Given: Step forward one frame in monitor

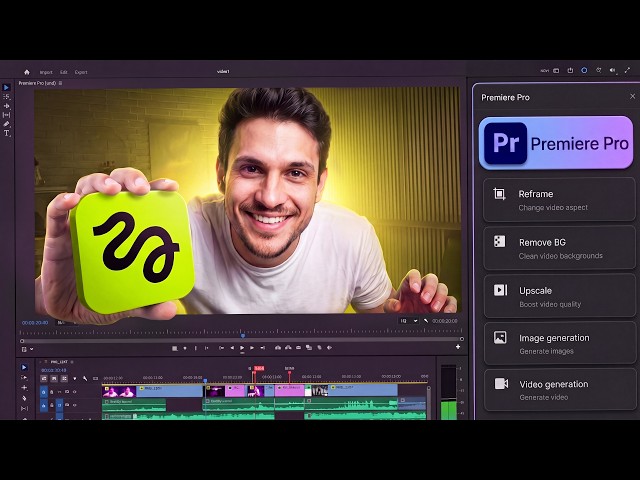Looking at the screenshot, I should pos(252,348).
